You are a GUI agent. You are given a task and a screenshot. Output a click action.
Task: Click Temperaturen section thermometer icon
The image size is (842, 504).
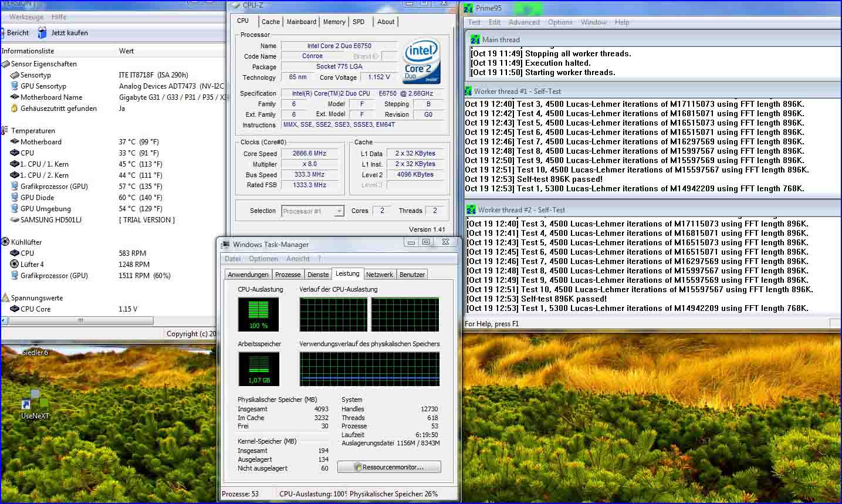(x=5, y=131)
